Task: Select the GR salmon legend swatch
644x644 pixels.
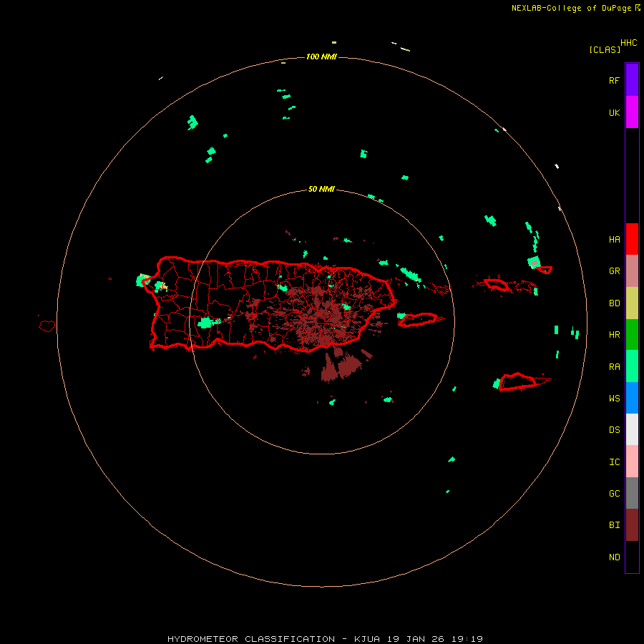Action: pyautogui.click(x=632, y=271)
